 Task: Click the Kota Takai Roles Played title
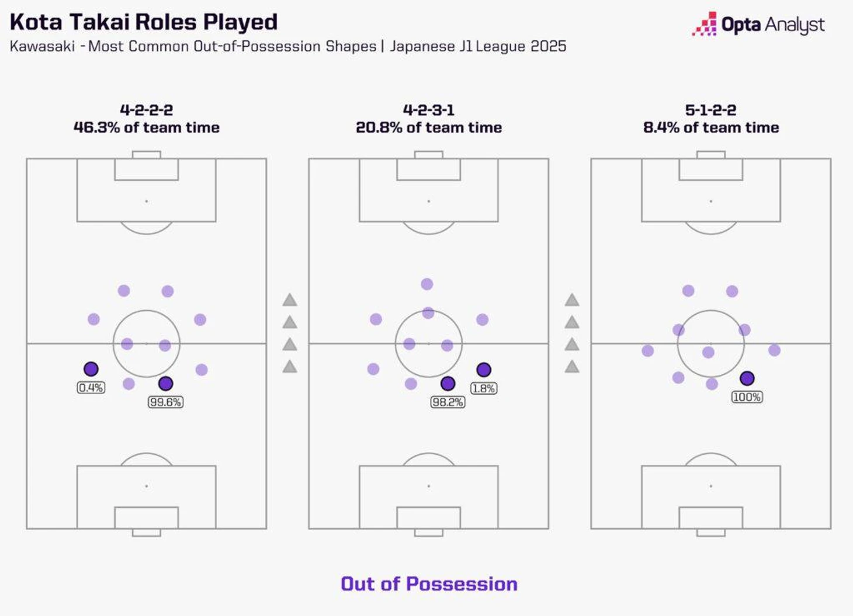coord(144,22)
